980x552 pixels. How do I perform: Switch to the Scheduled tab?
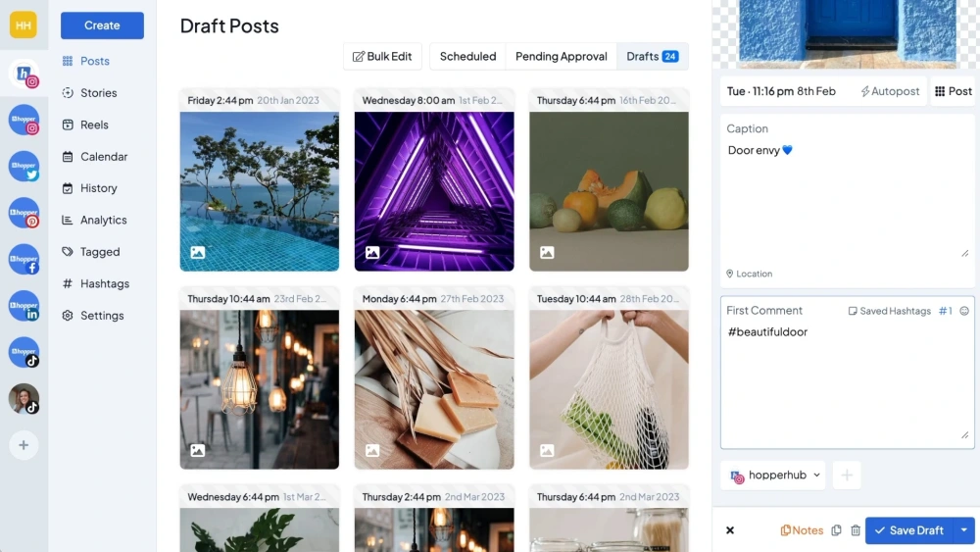(x=467, y=56)
